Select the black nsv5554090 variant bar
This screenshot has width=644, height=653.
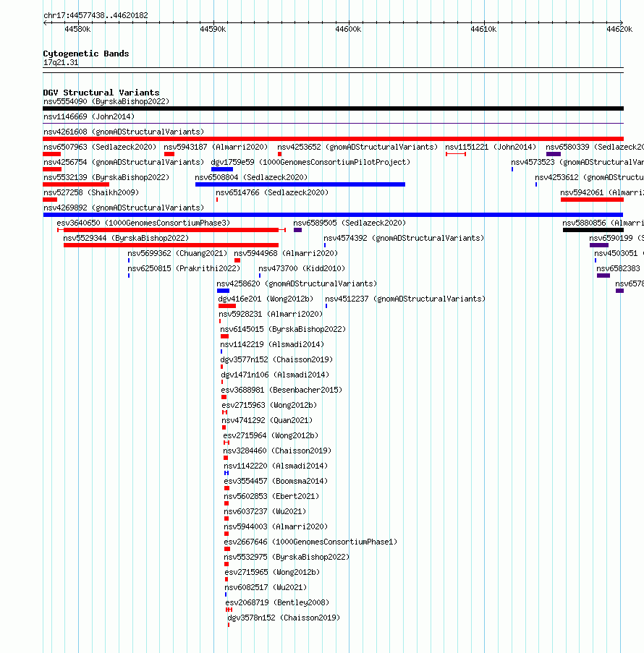(x=333, y=108)
